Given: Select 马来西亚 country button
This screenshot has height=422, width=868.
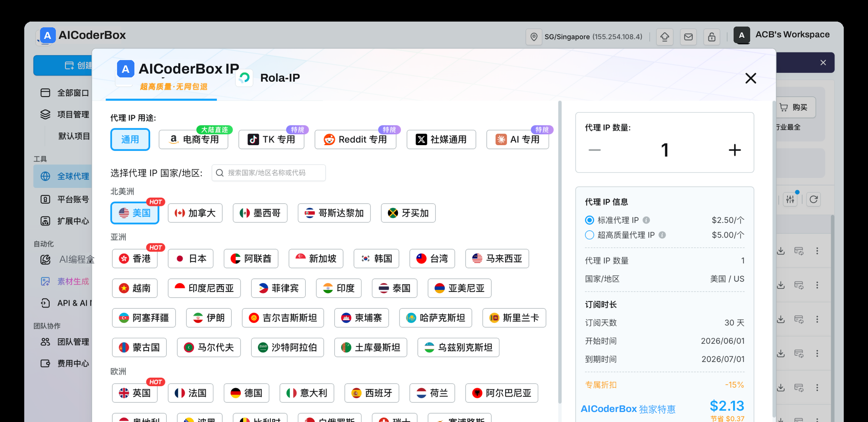Looking at the screenshot, I should click(497, 258).
